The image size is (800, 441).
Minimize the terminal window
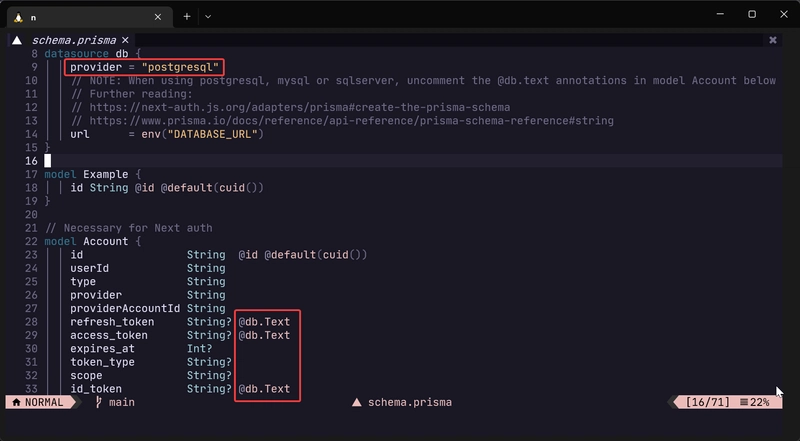point(720,14)
